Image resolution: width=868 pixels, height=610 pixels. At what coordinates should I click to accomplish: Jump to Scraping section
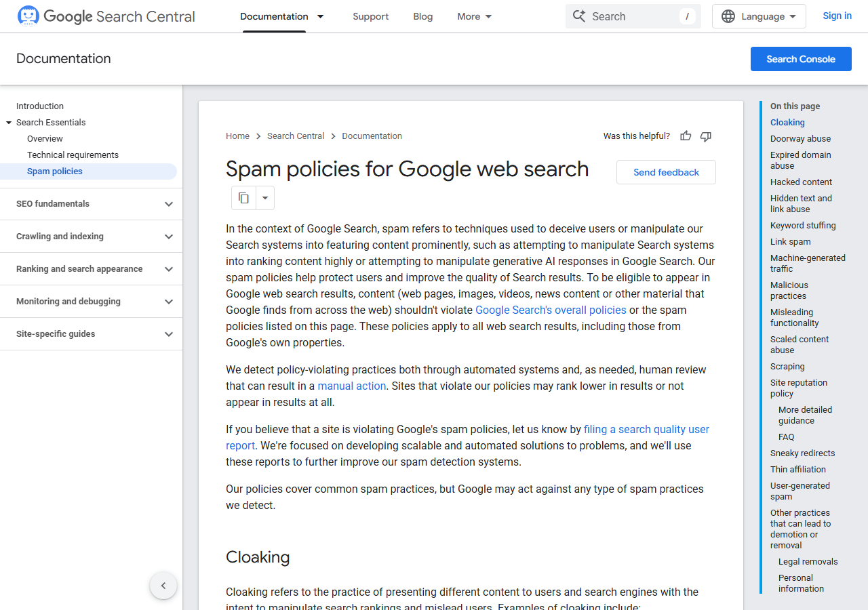787,367
